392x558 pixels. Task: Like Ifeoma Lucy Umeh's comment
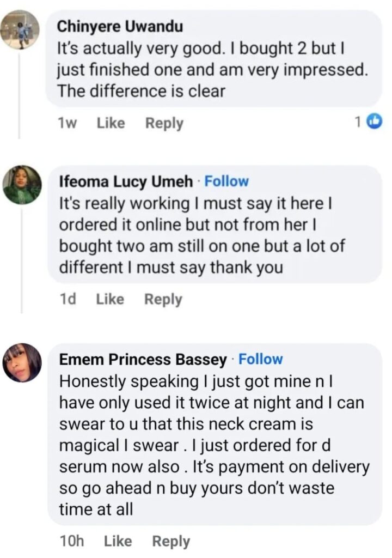pyautogui.click(x=110, y=299)
